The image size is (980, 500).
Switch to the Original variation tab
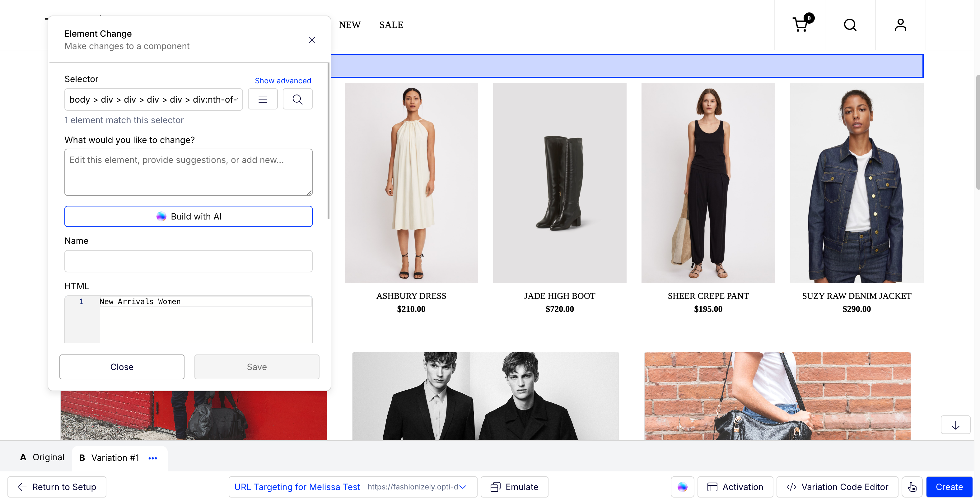tap(42, 457)
